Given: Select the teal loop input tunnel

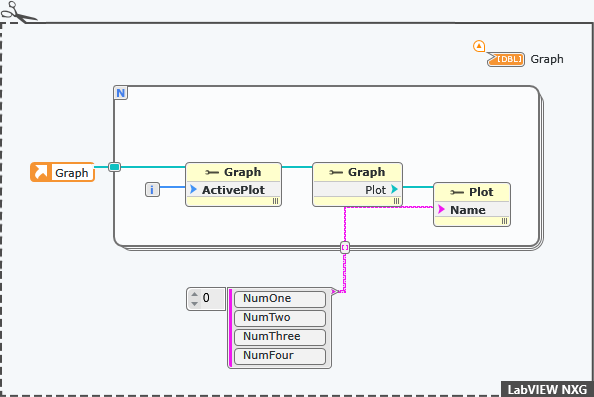Looking at the screenshot, I should click(x=114, y=167).
